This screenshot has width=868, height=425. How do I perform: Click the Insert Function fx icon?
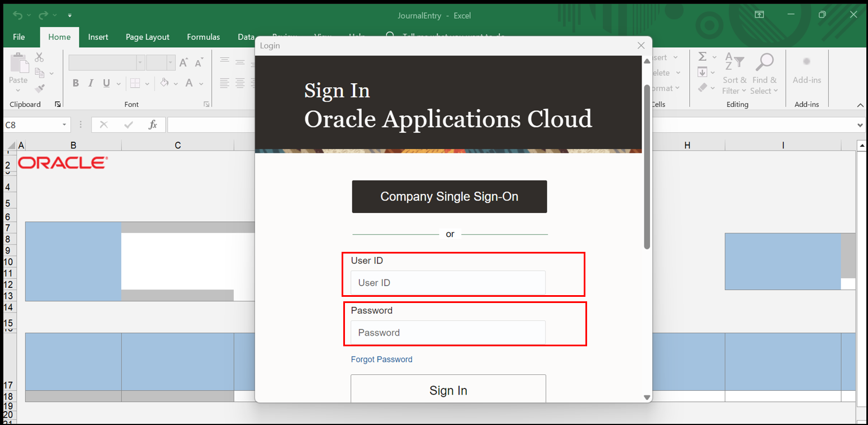[152, 125]
